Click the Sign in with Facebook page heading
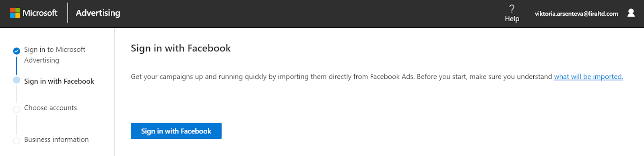This screenshot has width=644, height=156. (x=181, y=48)
